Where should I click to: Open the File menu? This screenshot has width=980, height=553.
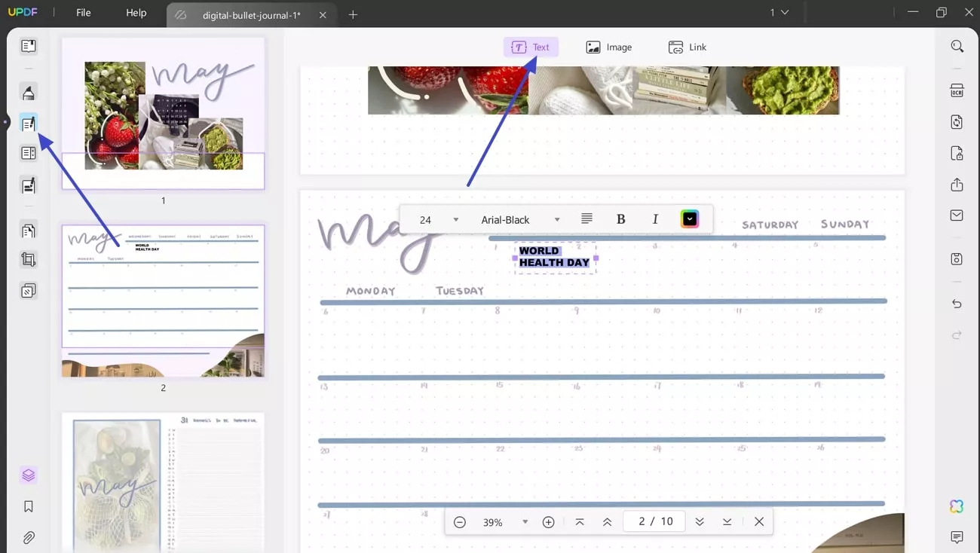(83, 12)
